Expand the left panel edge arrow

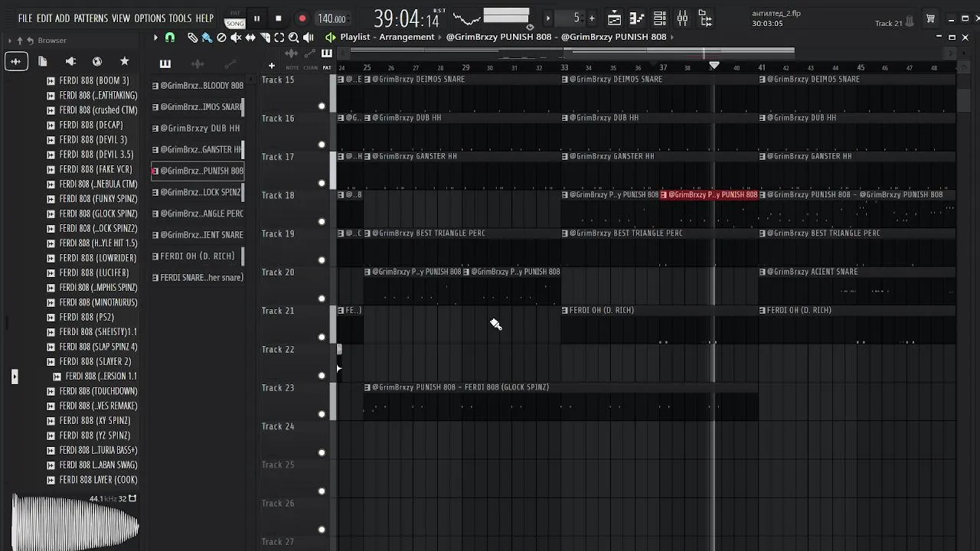(x=14, y=377)
